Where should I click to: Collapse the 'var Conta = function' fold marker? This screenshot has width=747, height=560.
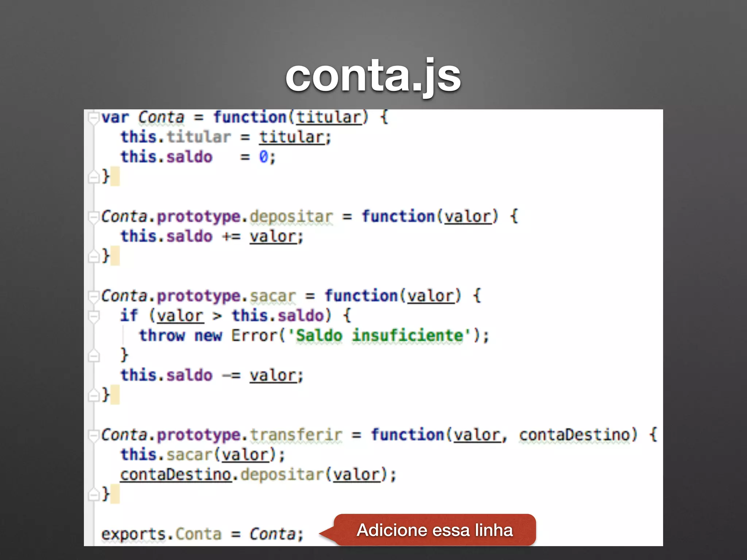[94, 118]
